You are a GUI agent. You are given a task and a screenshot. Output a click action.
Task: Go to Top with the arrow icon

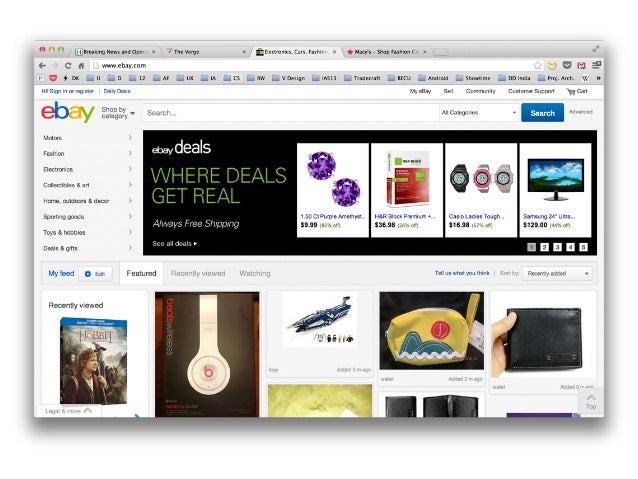pyautogui.click(x=591, y=401)
